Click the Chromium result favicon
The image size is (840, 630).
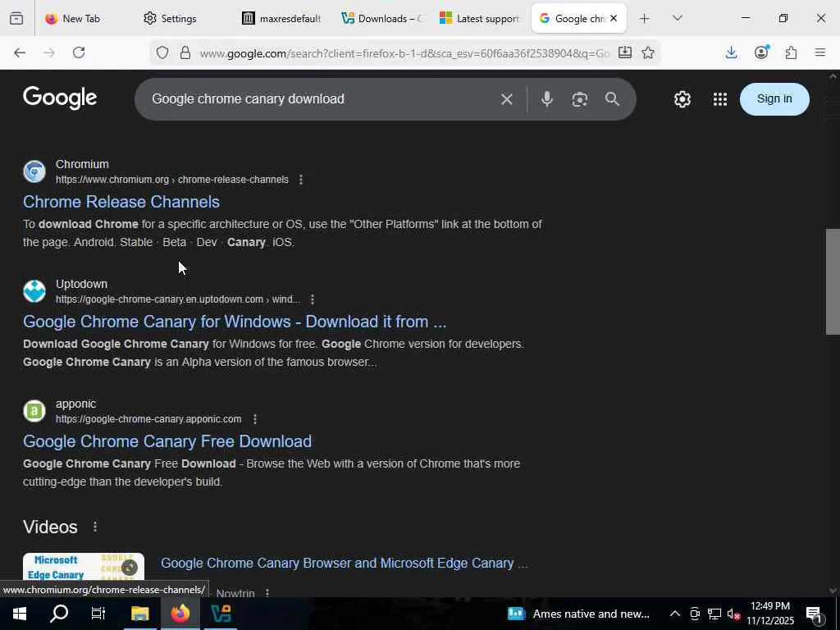[34, 171]
